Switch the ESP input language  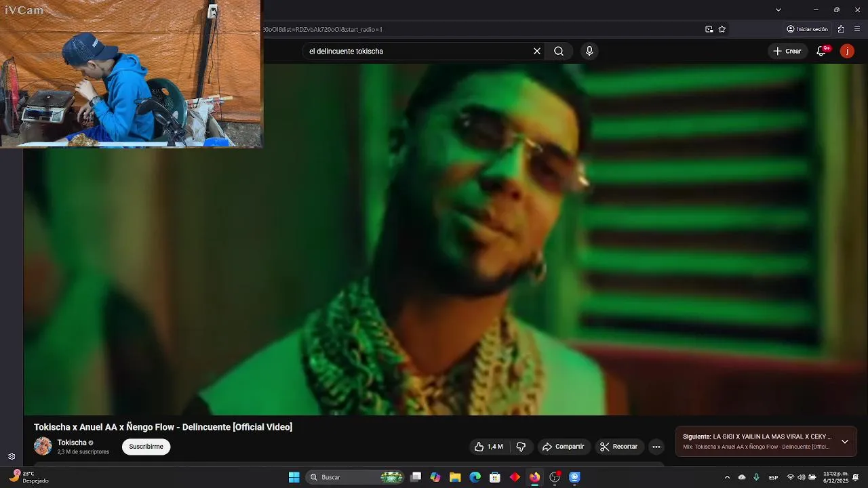coord(773,477)
